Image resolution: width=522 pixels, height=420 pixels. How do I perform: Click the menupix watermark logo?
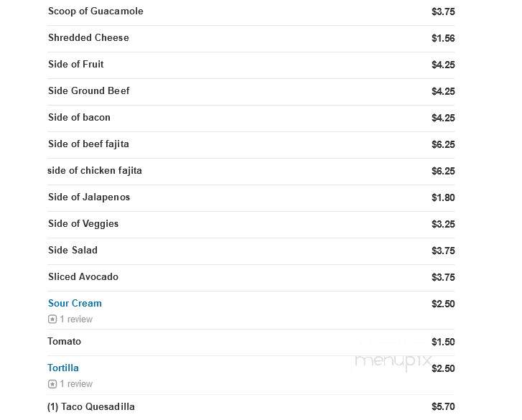pos(393,362)
